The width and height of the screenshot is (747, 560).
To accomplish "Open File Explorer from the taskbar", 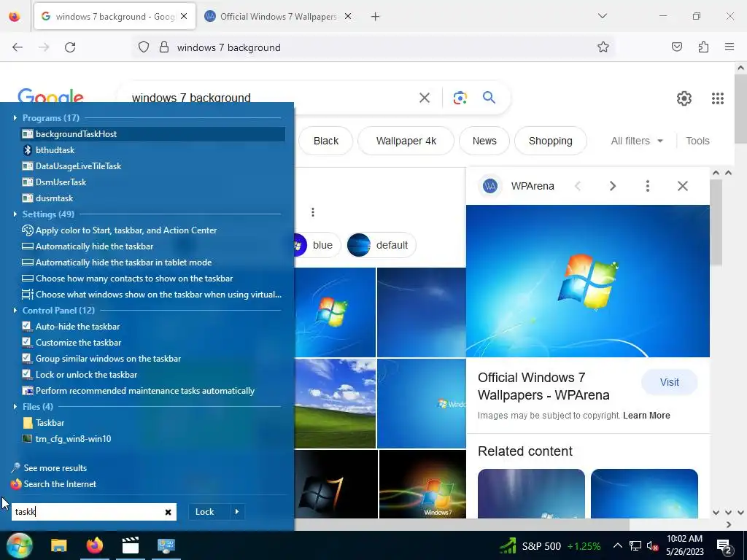I will pos(59,545).
